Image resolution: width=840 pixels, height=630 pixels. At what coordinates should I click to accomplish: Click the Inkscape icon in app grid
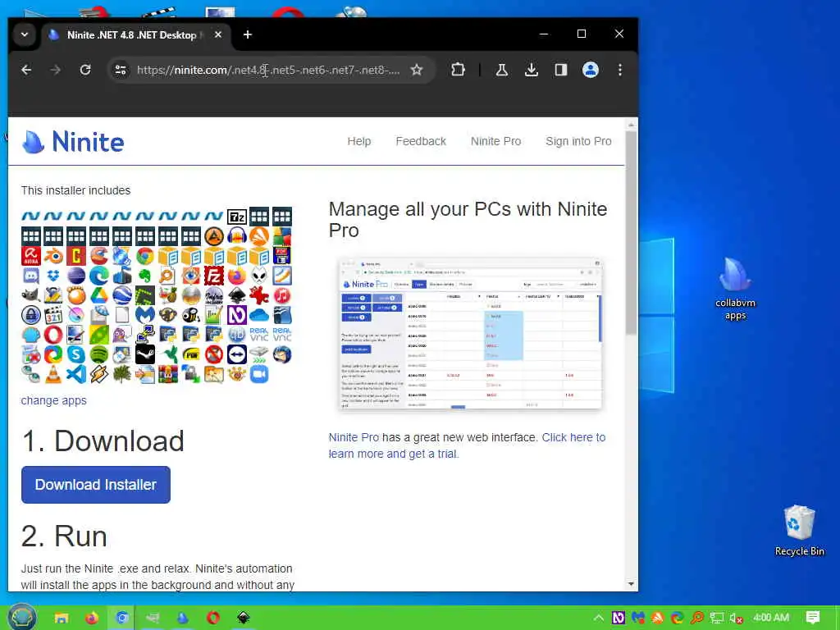(236, 295)
